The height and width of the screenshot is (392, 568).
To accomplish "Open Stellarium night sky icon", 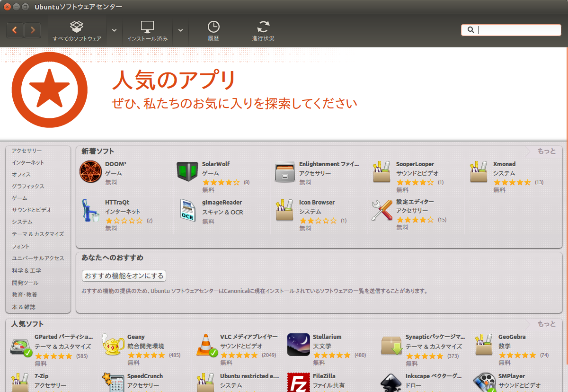I will [x=299, y=345].
